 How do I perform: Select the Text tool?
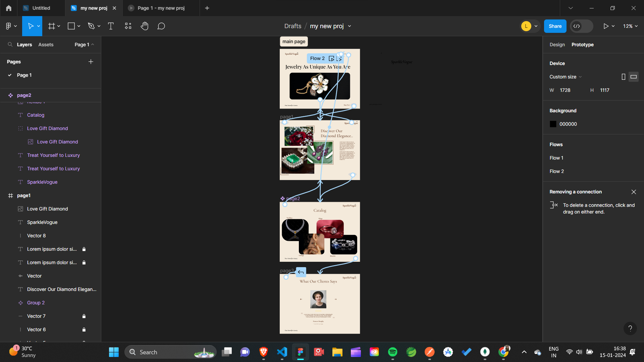click(111, 26)
